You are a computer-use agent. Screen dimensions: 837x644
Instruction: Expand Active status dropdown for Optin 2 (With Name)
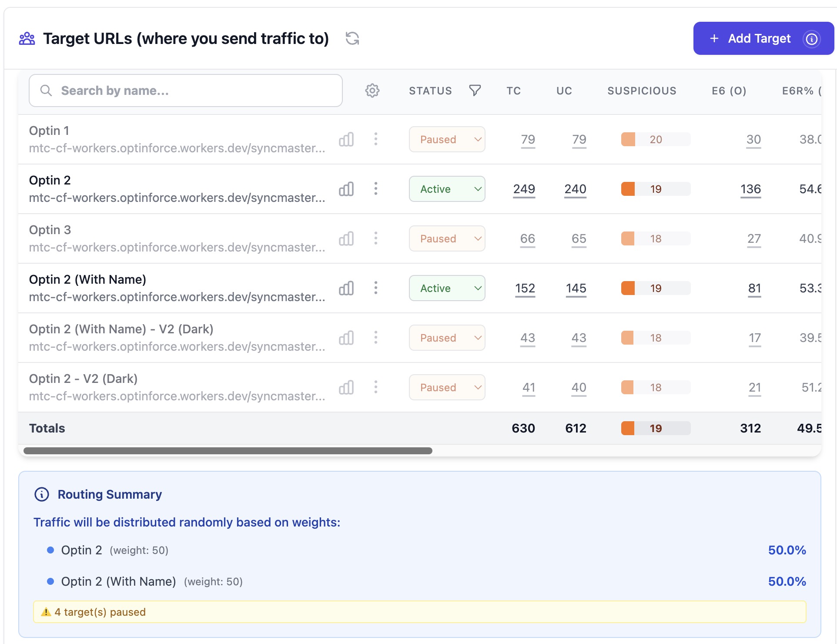tap(447, 288)
